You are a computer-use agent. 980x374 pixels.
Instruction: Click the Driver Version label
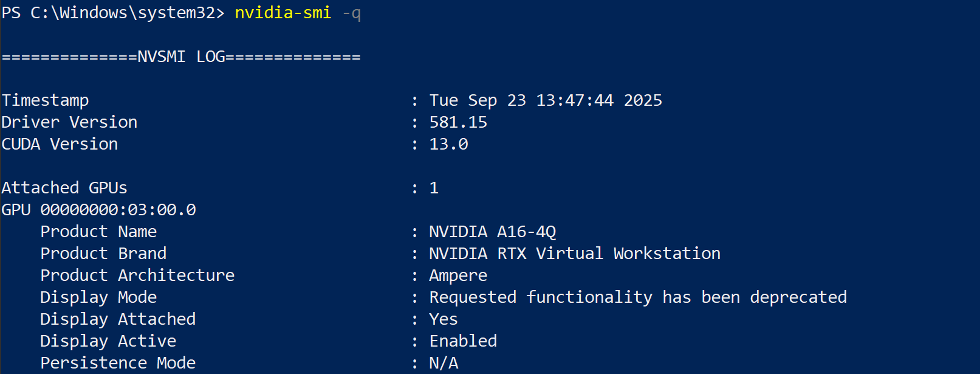click(69, 122)
